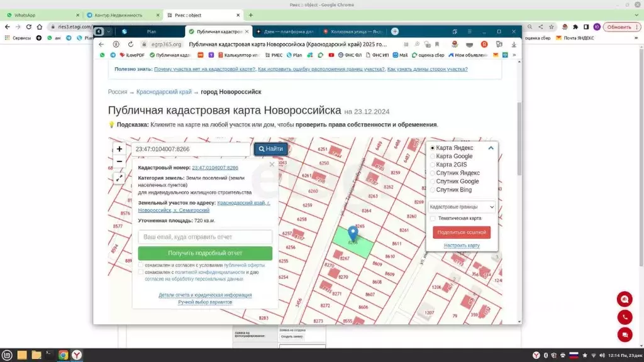
Task: Open cadastral number 23:47:0104007:8266 link
Action: coord(215,167)
